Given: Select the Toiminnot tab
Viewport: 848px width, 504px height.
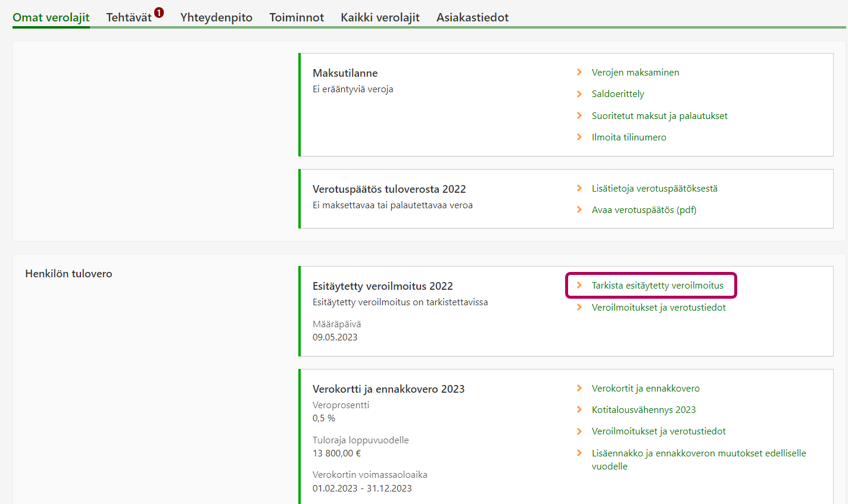Looking at the screenshot, I should (297, 18).
